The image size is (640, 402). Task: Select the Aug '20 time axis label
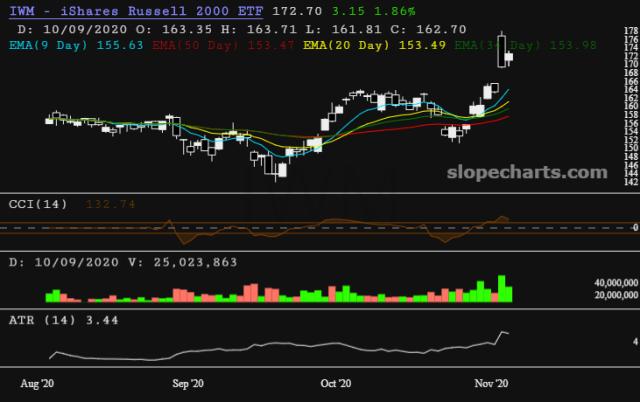(x=37, y=383)
